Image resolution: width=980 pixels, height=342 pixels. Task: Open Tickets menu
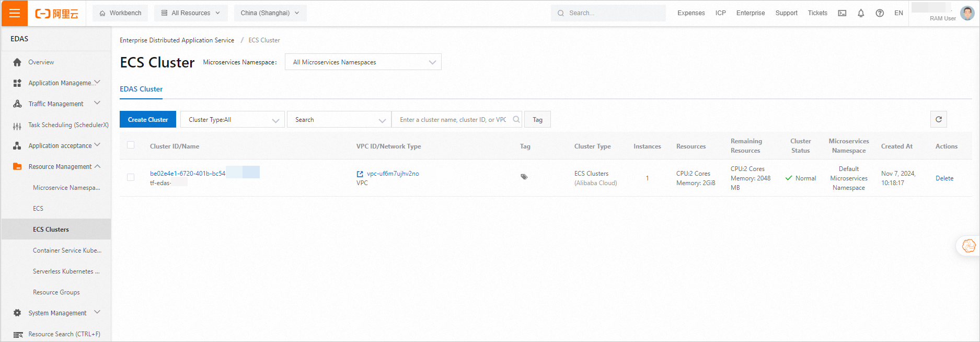point(817,13)
